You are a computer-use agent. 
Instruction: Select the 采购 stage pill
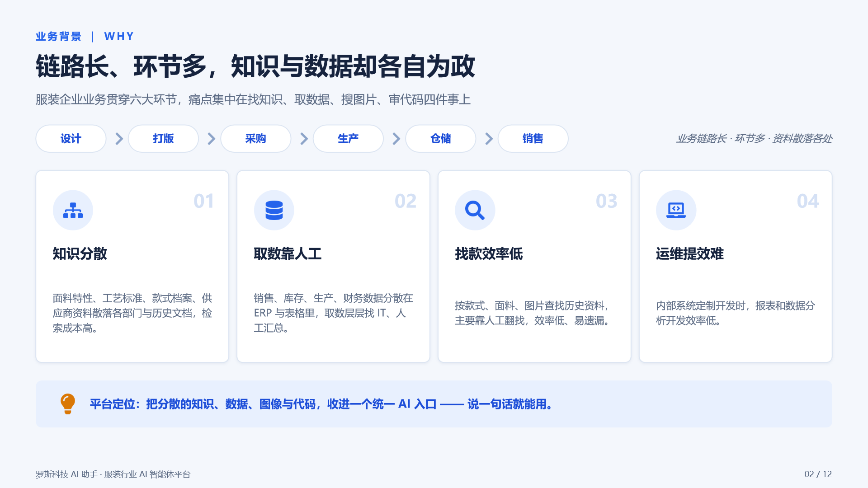pyautogui.click(x=256, y=139)
